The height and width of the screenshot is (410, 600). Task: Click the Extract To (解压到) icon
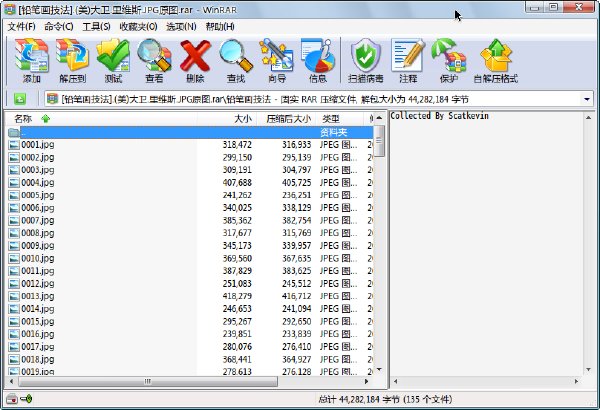click(72, 61)
